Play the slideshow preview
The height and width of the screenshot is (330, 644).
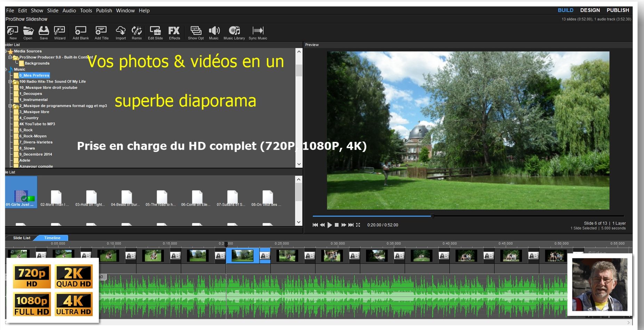click(x=330, y=225)
